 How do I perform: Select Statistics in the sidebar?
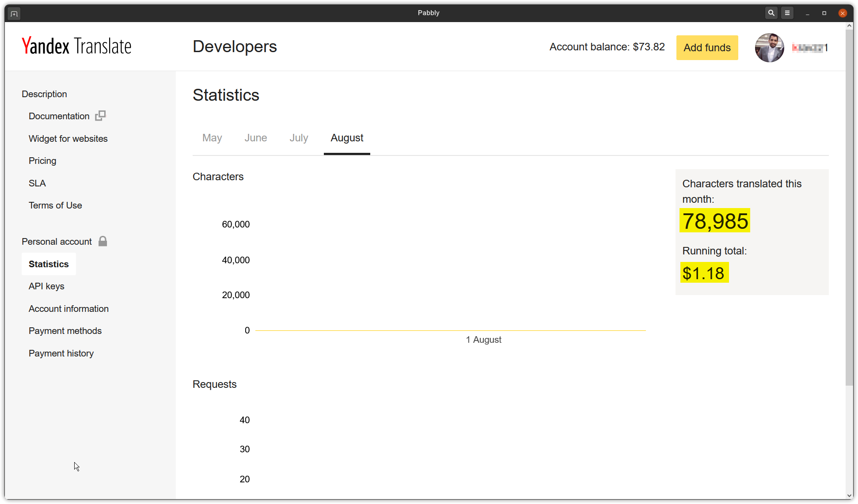[x=49, y=264]
